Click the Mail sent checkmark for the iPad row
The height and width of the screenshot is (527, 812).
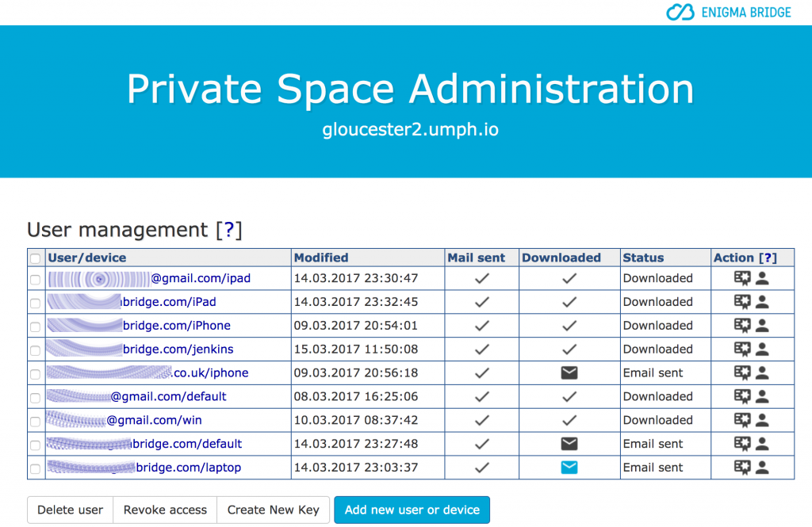click(481, 302)
